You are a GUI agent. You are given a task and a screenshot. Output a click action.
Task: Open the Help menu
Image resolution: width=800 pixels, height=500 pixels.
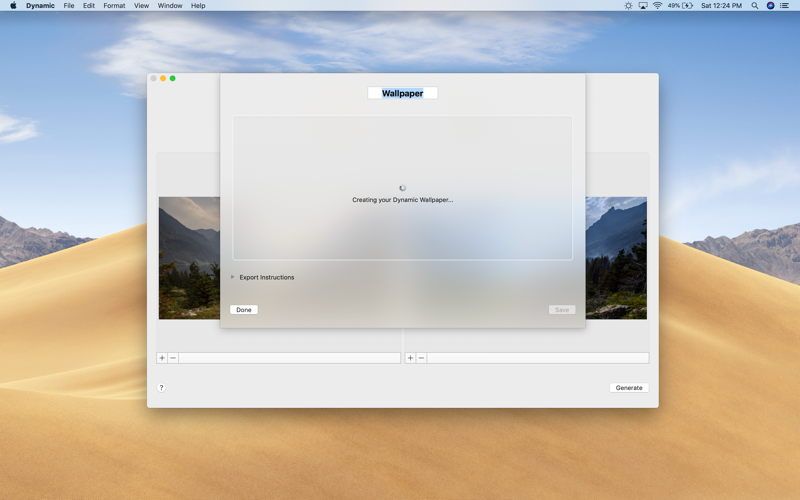coord(198,6)
